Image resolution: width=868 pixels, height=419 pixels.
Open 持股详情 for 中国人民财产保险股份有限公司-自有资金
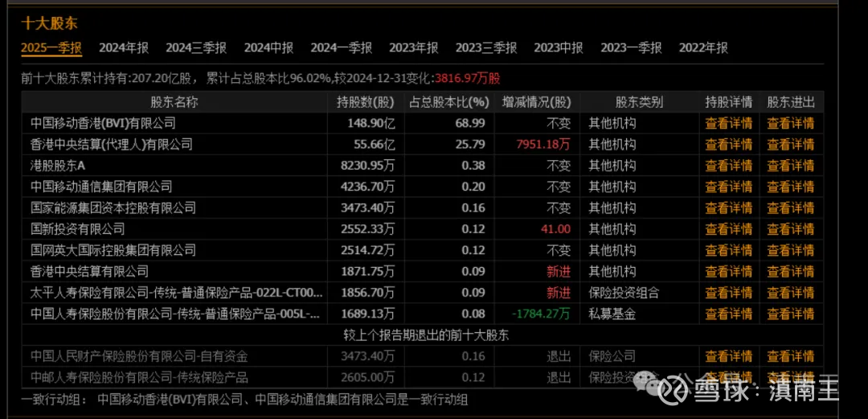click(728, 356)
